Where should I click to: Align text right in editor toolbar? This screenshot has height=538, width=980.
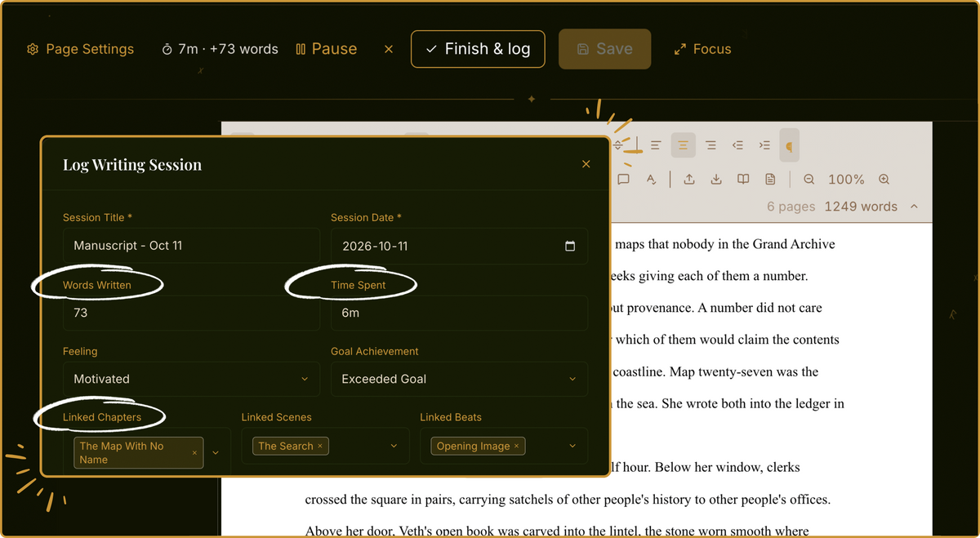click(710, 145)
